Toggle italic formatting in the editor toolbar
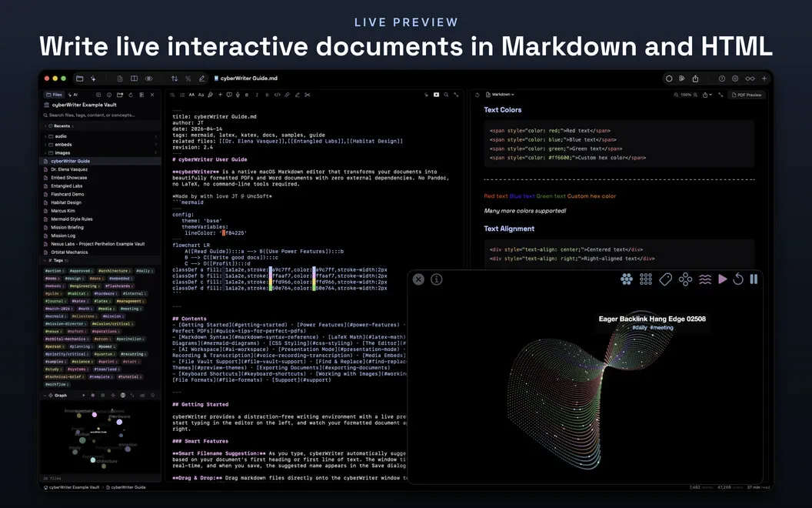This screenshot has height=508, width=812. click(257, 95)
